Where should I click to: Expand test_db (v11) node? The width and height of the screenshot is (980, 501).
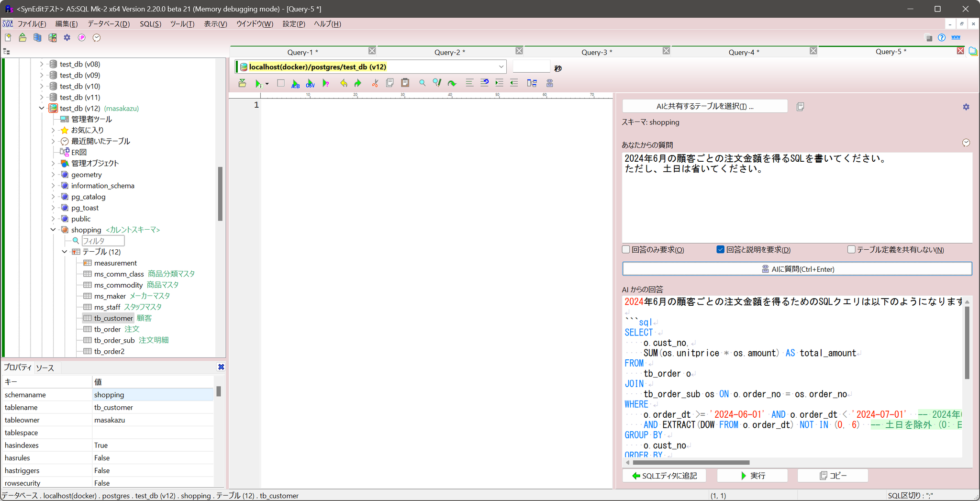pos(42,97)
